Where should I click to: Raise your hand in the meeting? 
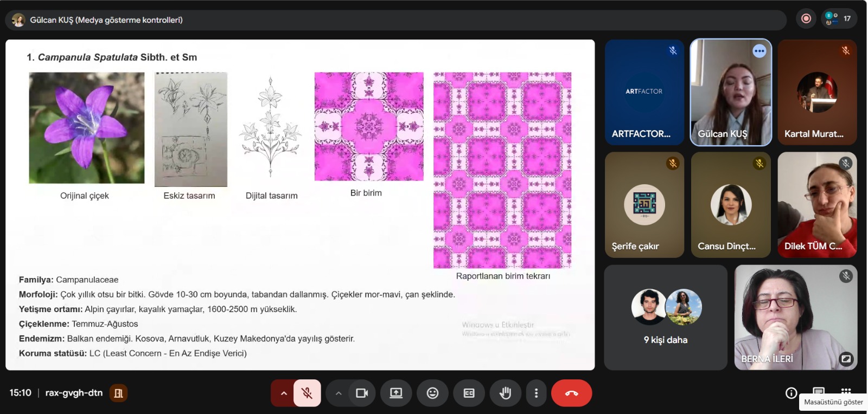click(505, 393)
